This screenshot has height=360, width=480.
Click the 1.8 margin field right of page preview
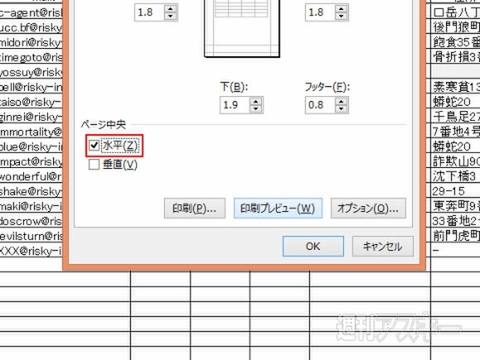320,13
